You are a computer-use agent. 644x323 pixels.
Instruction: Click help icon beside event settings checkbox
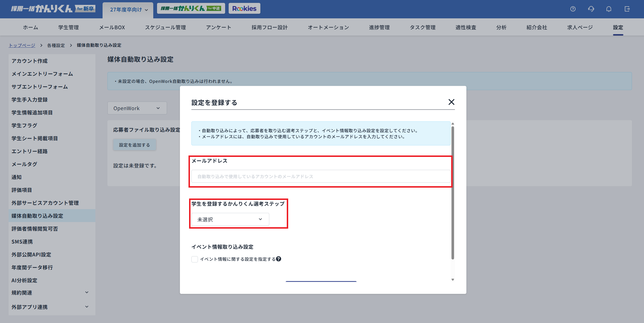(x=278, y=259)
